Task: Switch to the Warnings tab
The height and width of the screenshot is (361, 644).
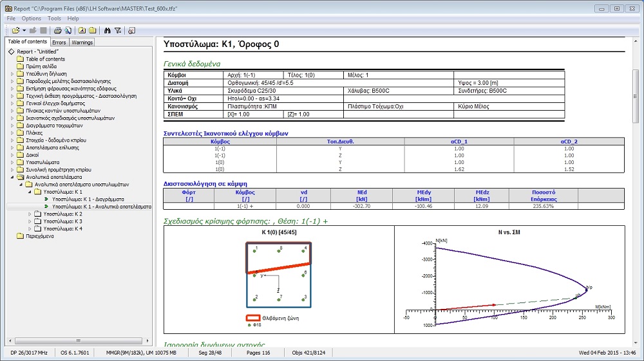Action: 82,42
